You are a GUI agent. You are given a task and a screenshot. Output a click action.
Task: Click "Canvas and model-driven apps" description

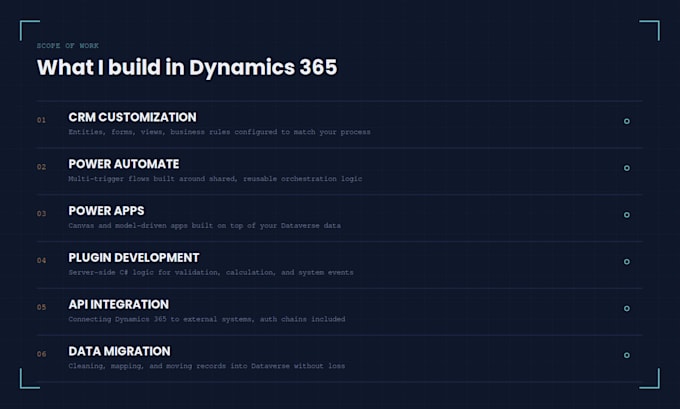pyautogui.click(x=205, y=226)
